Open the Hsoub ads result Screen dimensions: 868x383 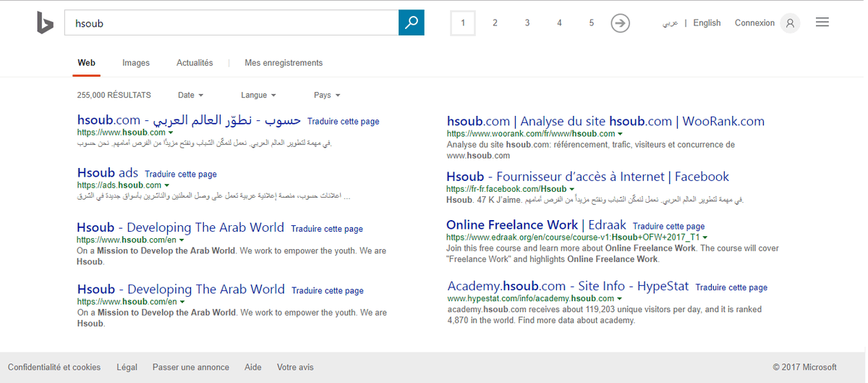(x=108, y=173)
